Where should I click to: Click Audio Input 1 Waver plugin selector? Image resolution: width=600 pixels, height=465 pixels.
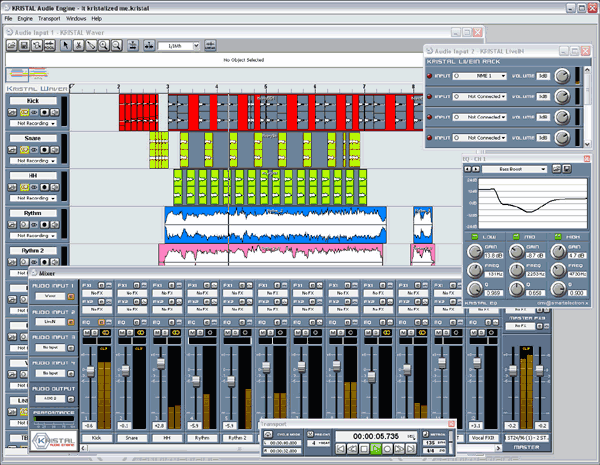(50, 296)
